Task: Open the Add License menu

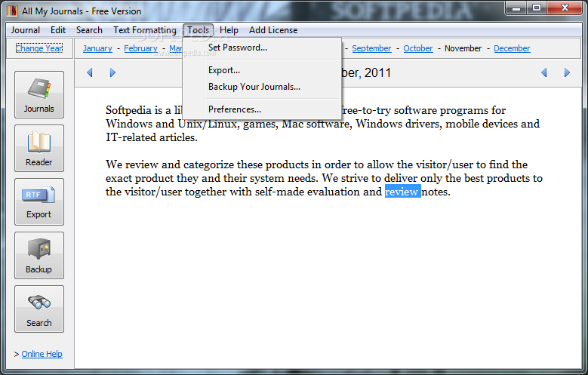Action: pos(273,30)
